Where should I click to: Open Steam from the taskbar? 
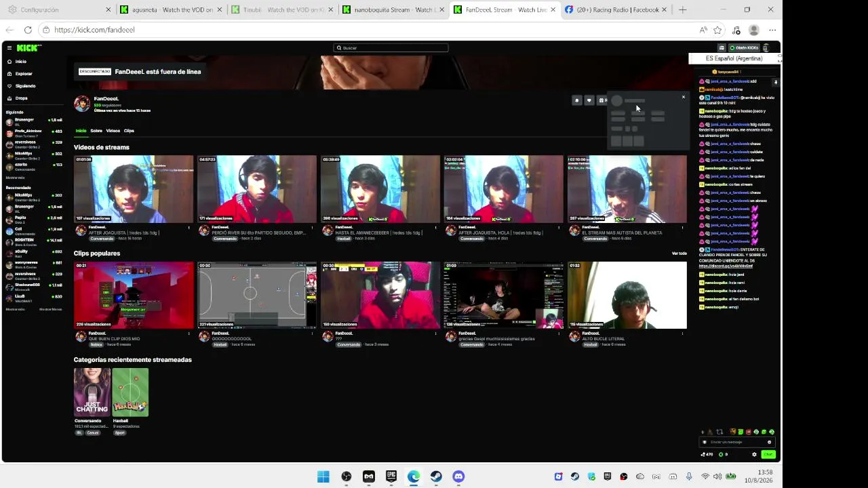(436, 476)
